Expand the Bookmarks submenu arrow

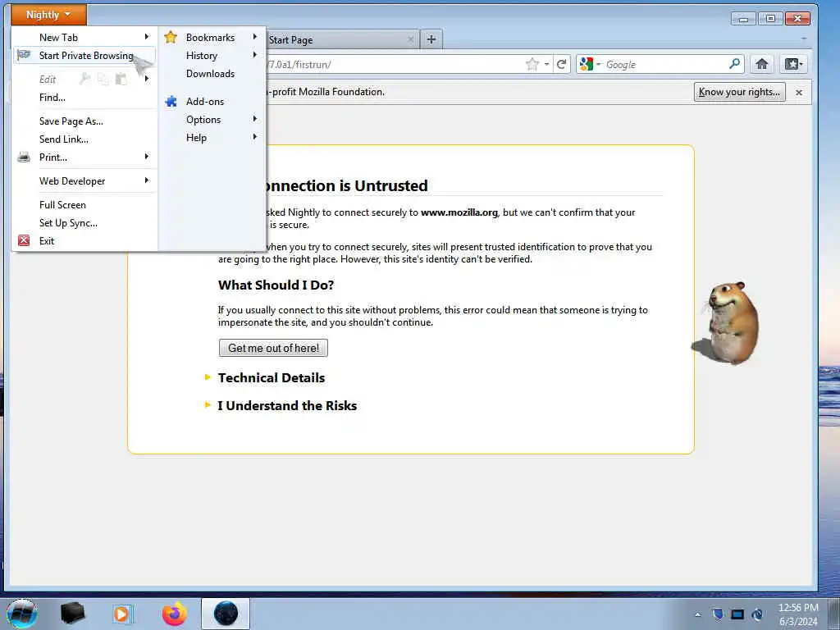[x=255, y=37]
